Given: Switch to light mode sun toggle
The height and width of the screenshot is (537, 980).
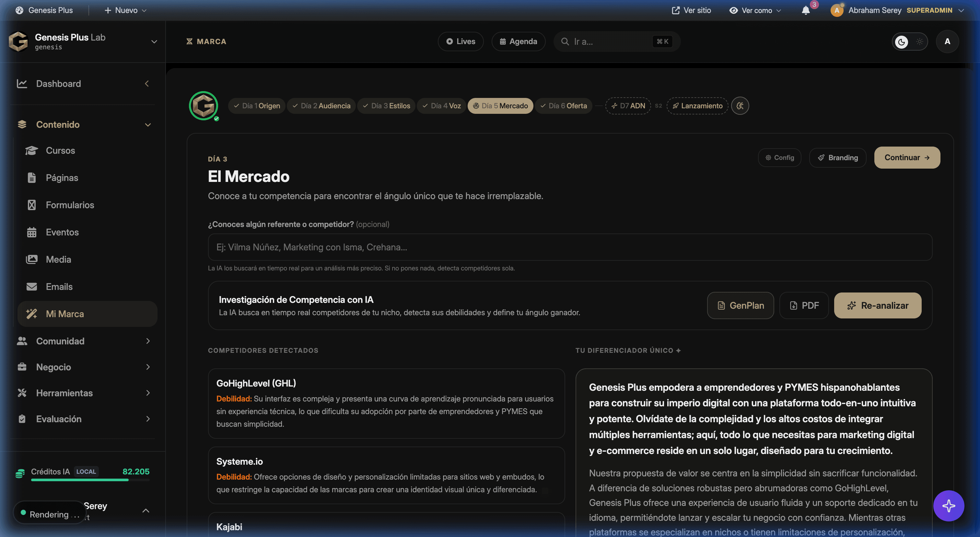Looking at the screenshot, I should (919, 42).
